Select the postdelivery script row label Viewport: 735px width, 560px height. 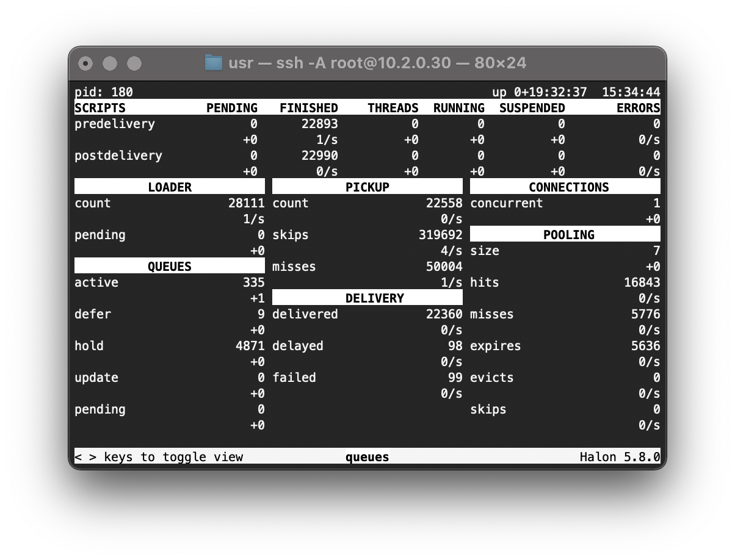118,156
